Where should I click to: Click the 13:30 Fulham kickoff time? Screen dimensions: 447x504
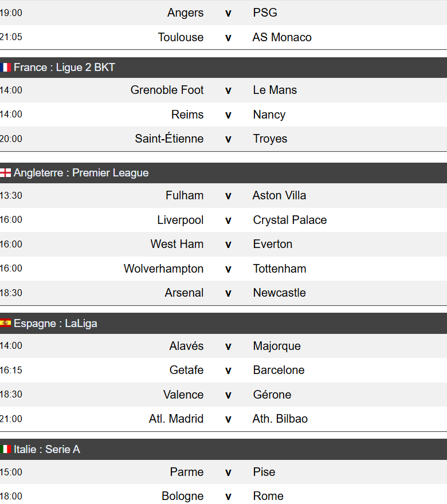point(11,195)
